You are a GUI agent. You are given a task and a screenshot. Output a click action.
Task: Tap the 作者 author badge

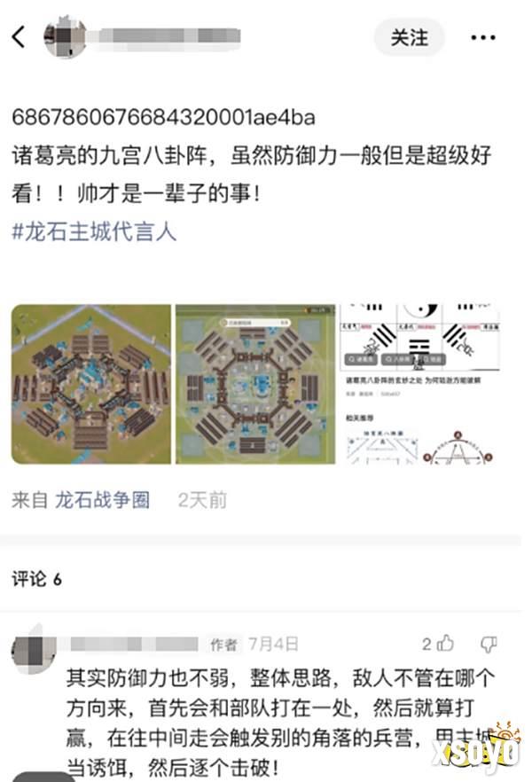pyautogui.click(x=223, y=645)
